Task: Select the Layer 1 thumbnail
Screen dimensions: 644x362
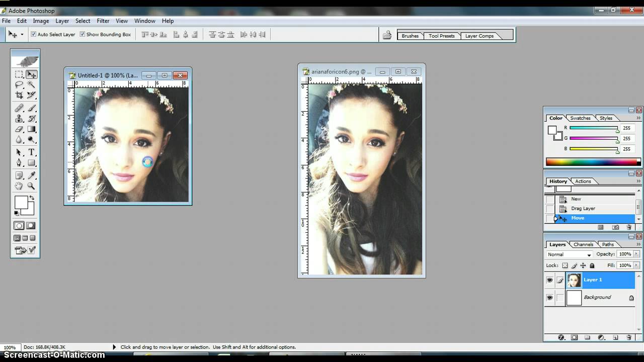Action: click(x=574, y=280)
